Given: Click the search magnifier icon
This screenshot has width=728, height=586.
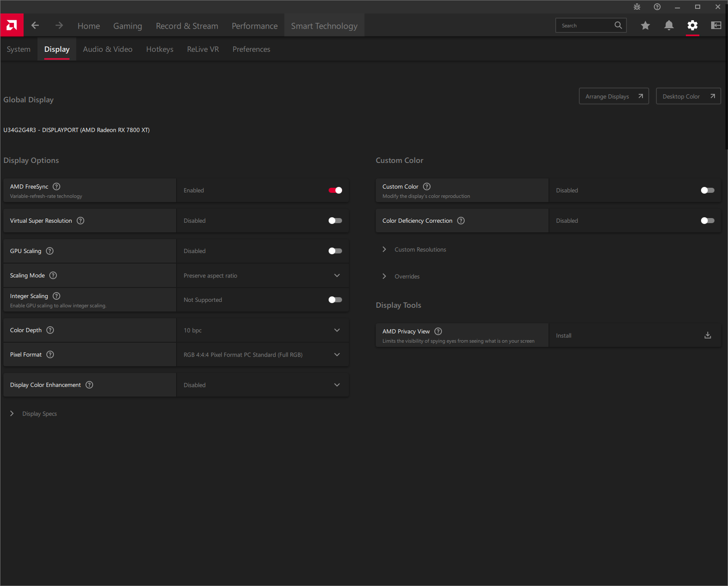Looking at the screenshot, I should coord(618,25).
